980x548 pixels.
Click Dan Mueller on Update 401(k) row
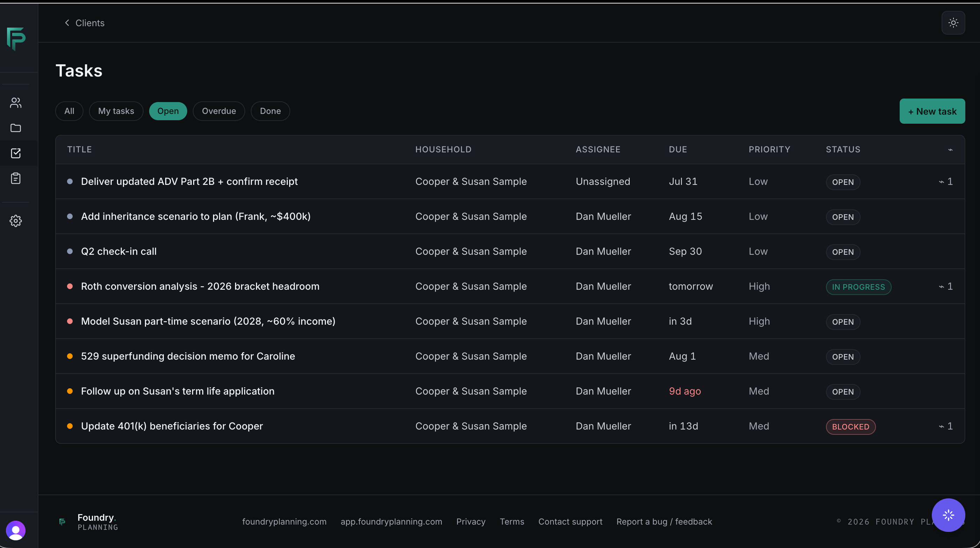(x=603, y=426)
